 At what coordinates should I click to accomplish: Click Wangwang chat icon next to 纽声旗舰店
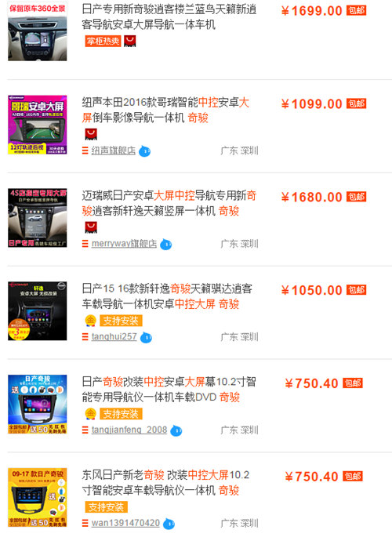pyautogui.click(x=144, y=151)
